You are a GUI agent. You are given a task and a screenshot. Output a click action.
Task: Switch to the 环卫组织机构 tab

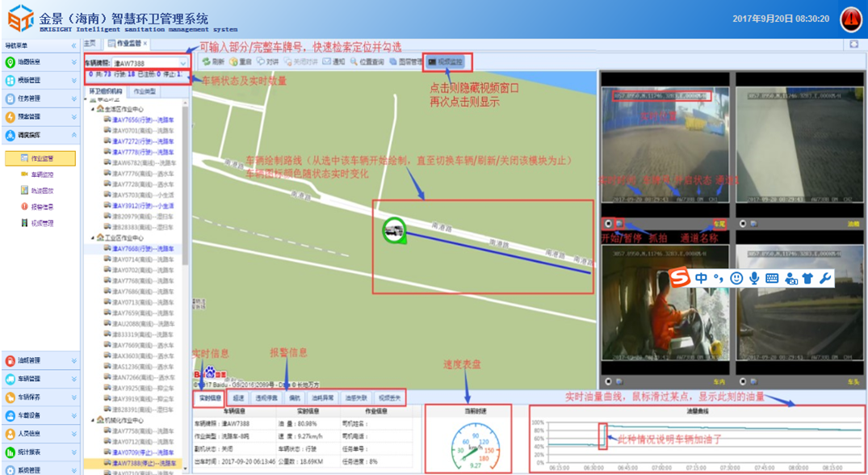pos(106,91)
